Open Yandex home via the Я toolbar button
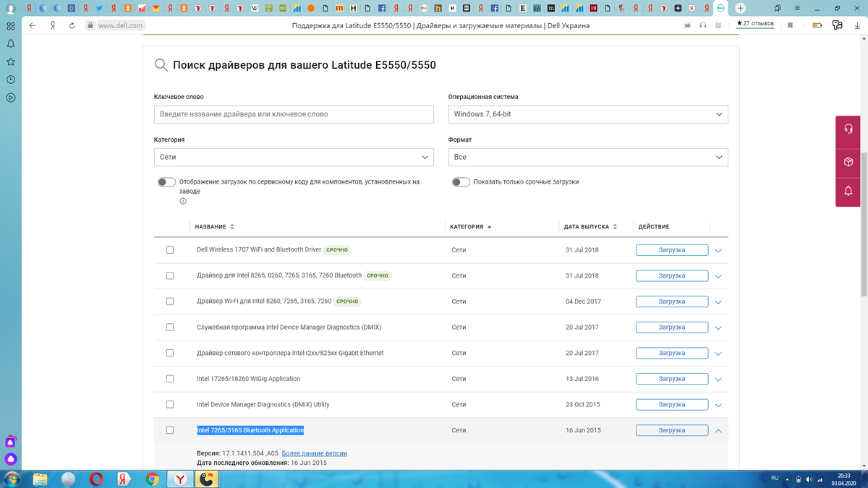 (x=53, y=25)
